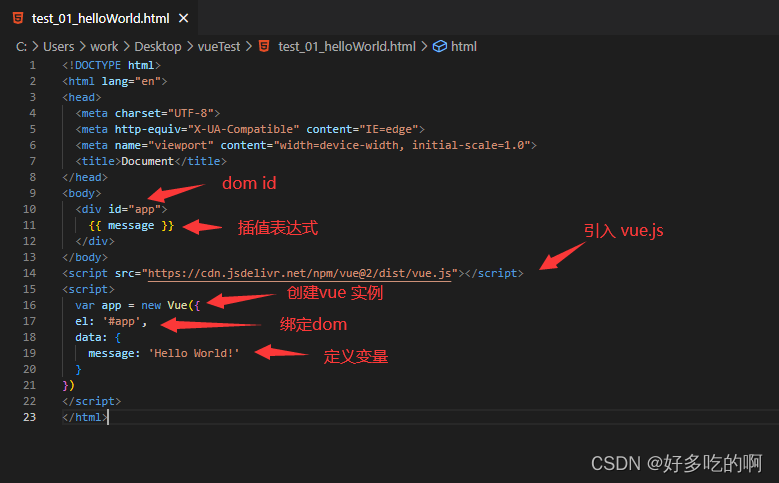The image size is (779, 483).
Task: Open the Users breadcrumb folder
Action: (59, 47)
